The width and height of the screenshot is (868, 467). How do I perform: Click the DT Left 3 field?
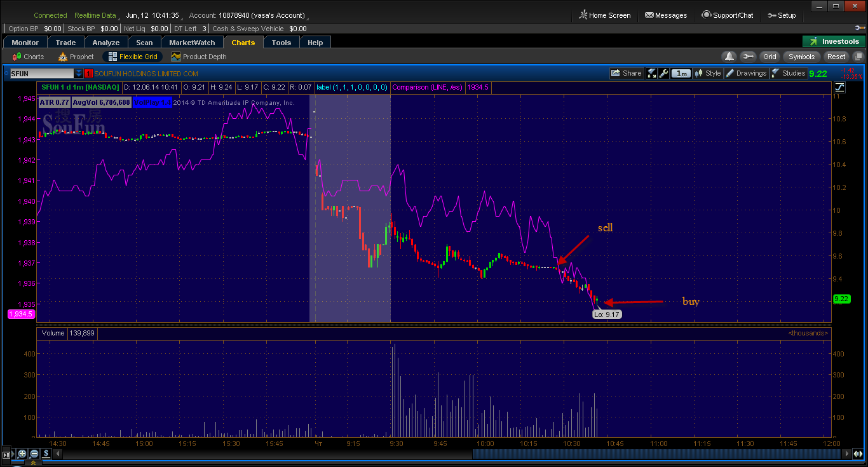tap(190, 29)
